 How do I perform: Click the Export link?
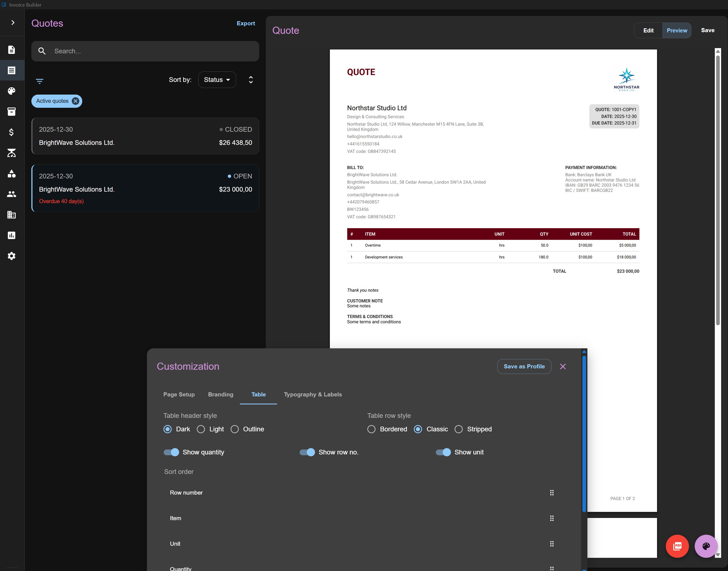click(x=246, y=23)
